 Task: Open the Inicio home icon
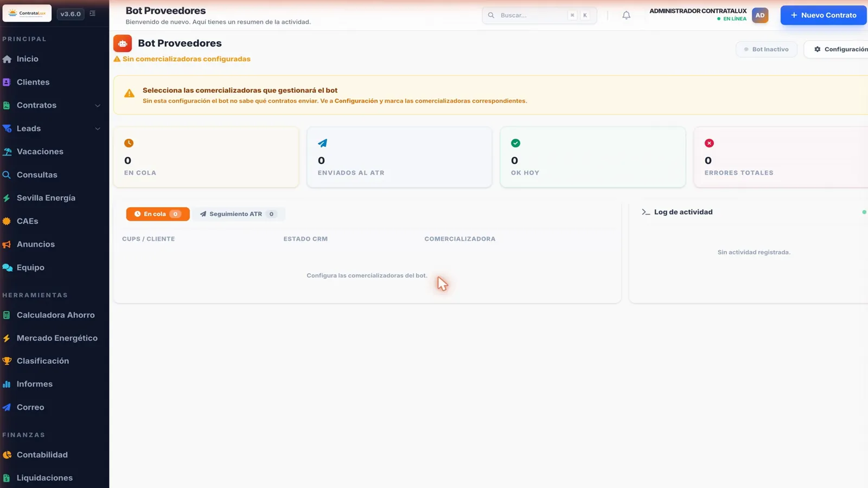[7, 59]
